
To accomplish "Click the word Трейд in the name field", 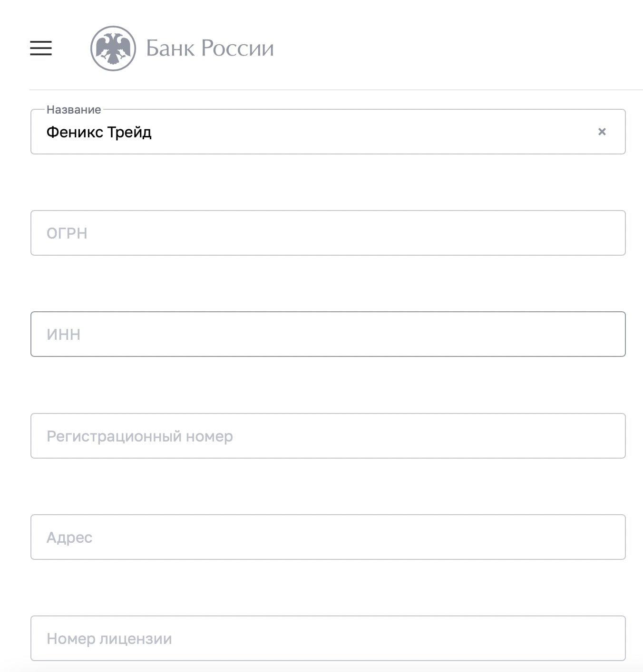I will (129, 132).
